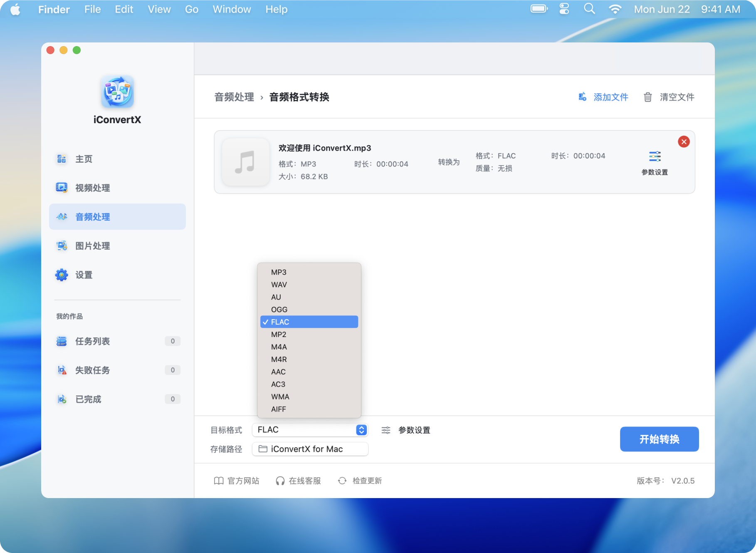Click the Wi-Fi status icon

coord(615,9)
